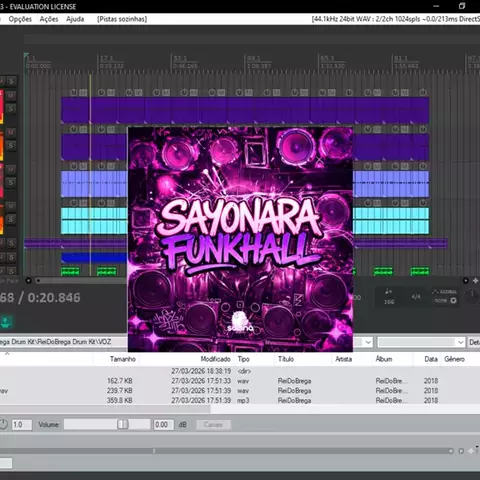Image resolution: width=480 pixels, height=480 pixels.
Task: Click the teal download-arrow icon below the time display
Action: click(x=6, y=322)
